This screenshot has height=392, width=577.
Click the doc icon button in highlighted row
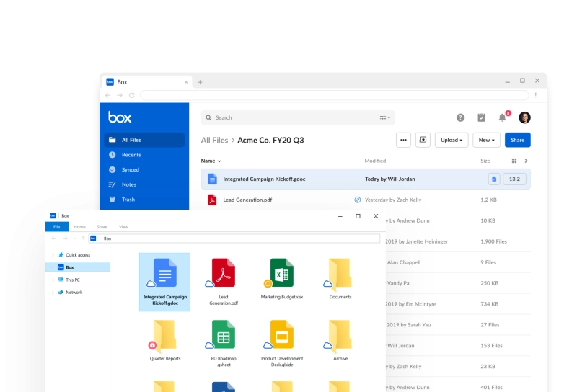coord(494,179)
